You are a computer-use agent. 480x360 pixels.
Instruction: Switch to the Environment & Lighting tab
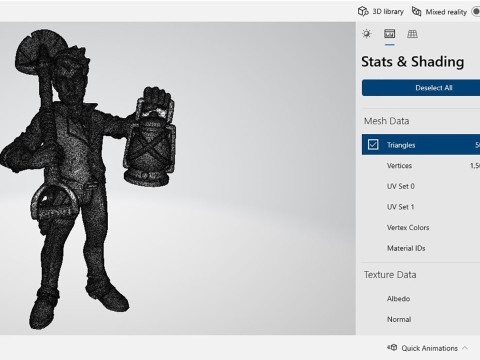pos(367,34)
